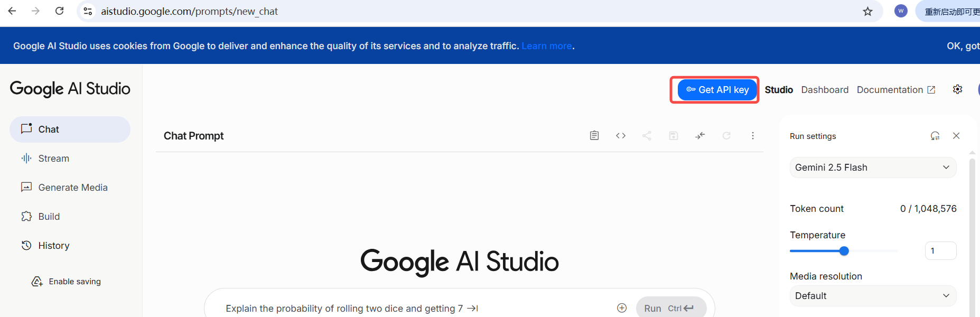Open the Studio tab
This screenshot has height=317, width=980.
779,90
